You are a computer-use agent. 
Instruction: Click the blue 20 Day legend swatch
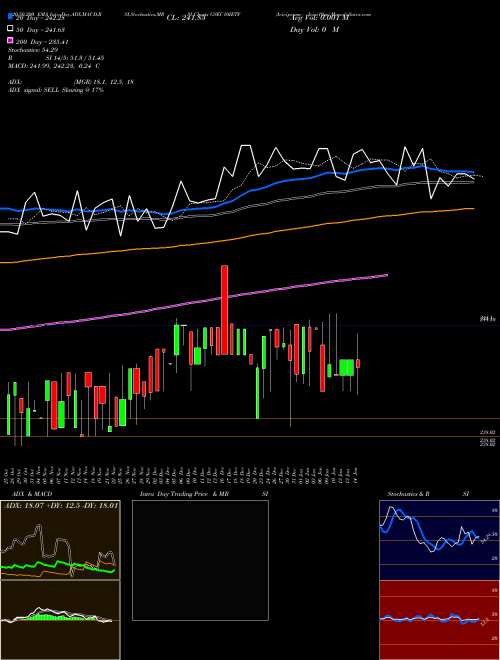click(10, 17)
